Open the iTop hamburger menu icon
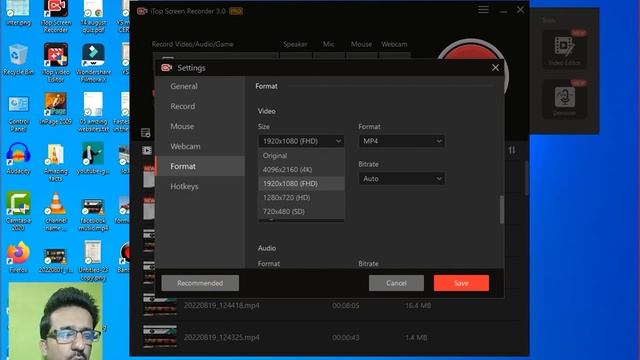This screenshot has height=360, width=640. pyautogui.click(x=483, y=10)
